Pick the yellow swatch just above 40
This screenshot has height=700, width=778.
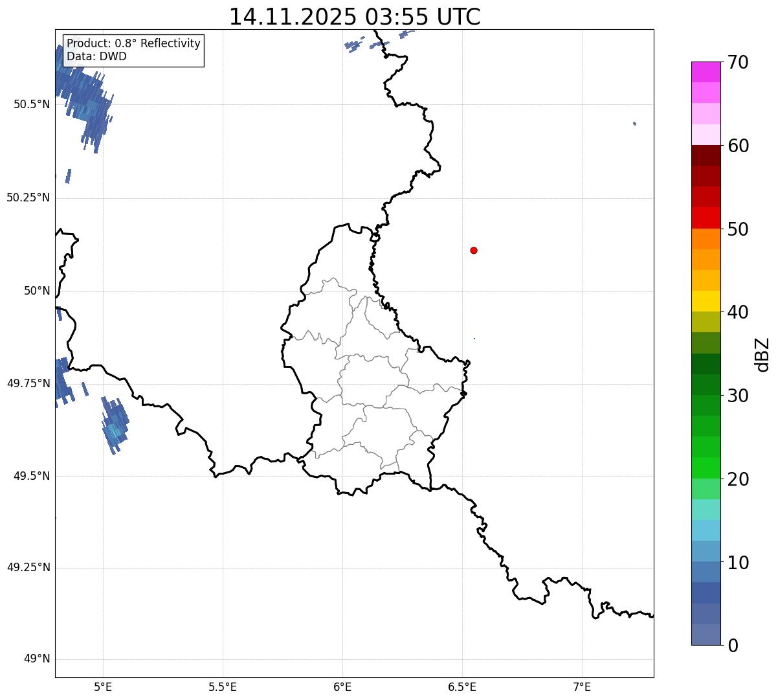coord(706,302)
